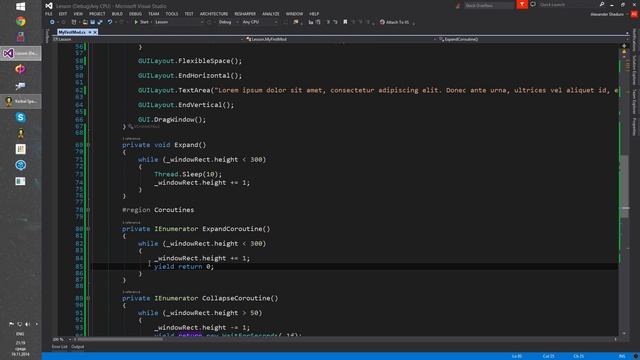Click the Open File toolbar icon

pyautogui.click(x=85, y=22)
